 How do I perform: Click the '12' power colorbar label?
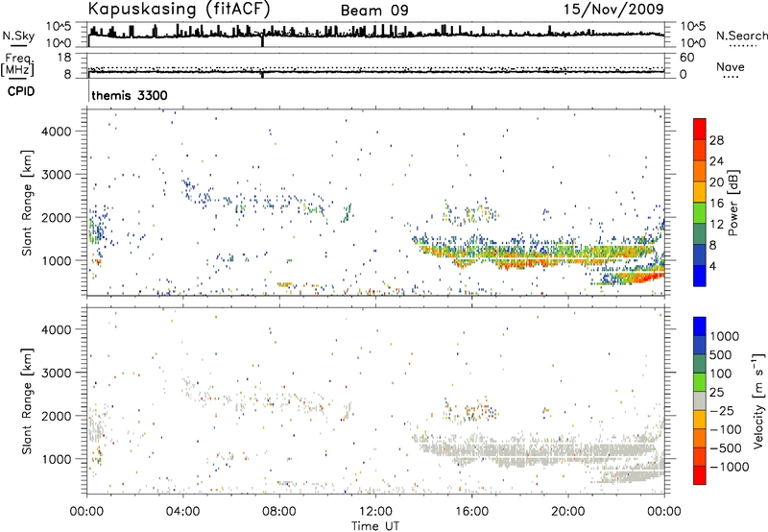pyautogui.click(x=716, y=225)
